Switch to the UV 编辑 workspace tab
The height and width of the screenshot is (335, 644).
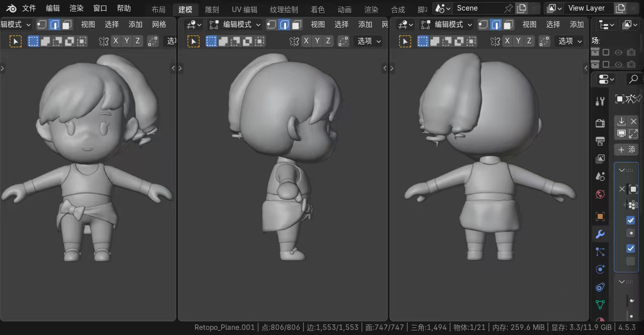point(244,10)
